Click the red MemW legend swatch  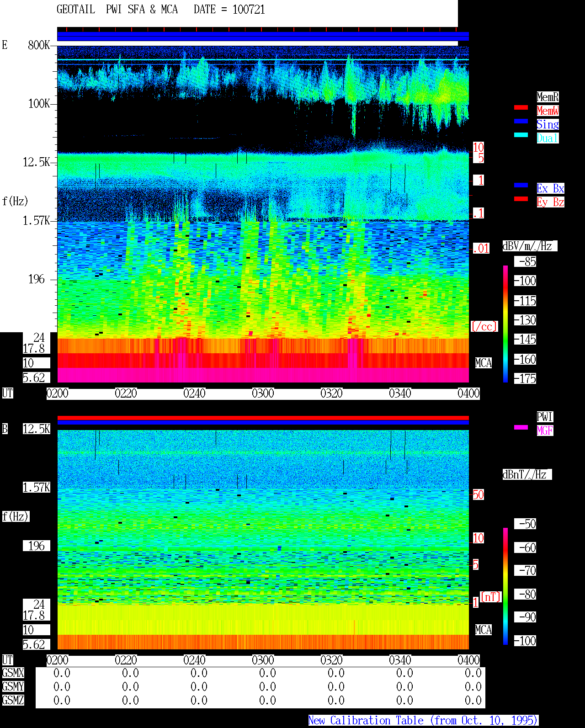(521, 107)
